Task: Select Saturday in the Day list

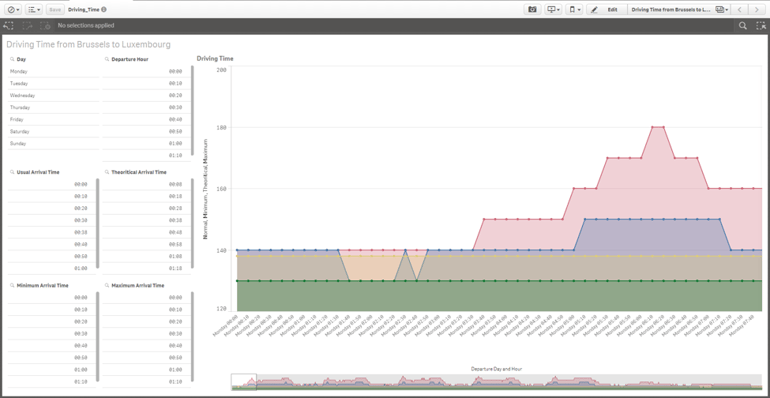Action: coord(54,132)
